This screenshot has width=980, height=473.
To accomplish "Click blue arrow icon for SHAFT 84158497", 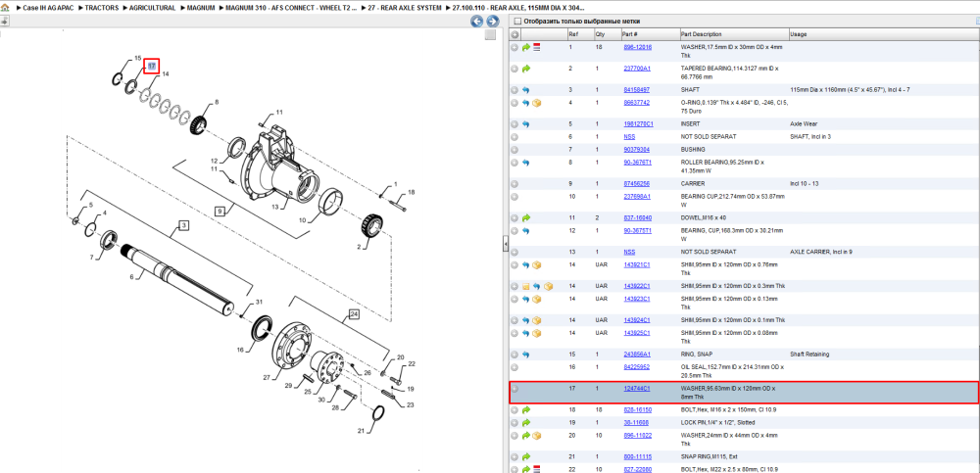I will (526, 90).
